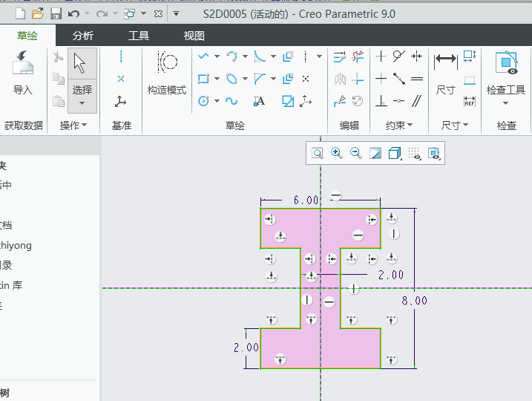
Task: Select the palette tool
Action: (x=288, y=101)
